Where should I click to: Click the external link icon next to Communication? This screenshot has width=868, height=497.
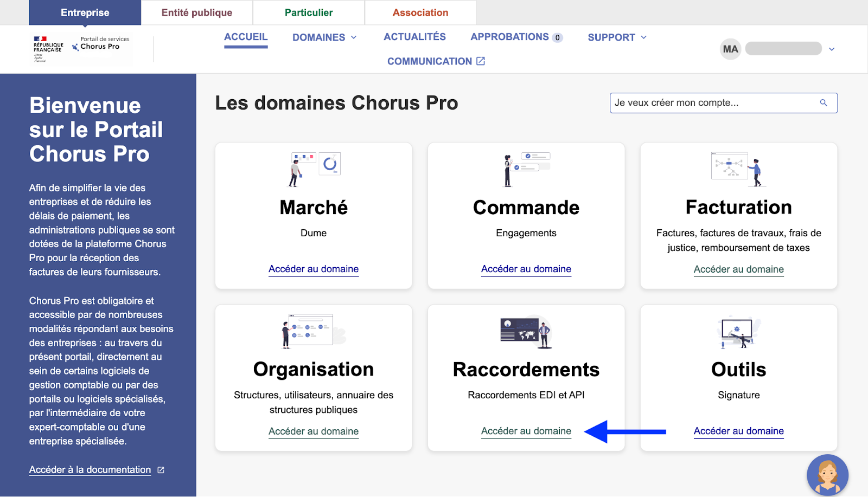480,61
